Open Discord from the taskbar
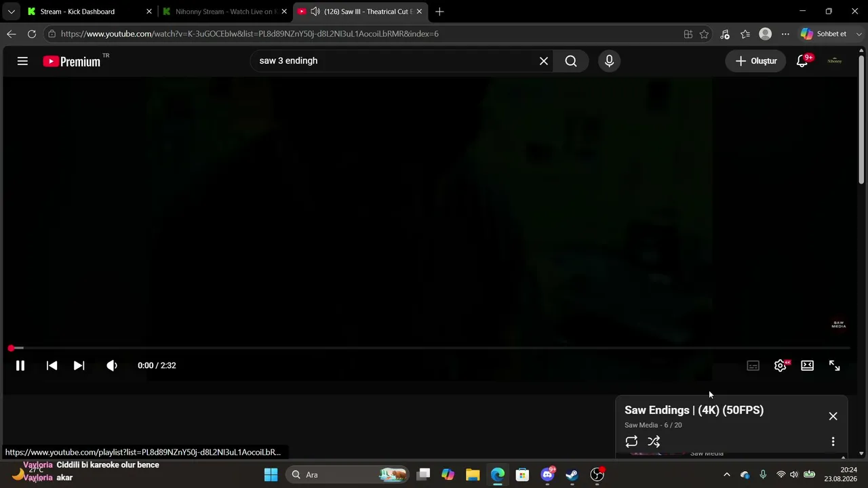 547,474
